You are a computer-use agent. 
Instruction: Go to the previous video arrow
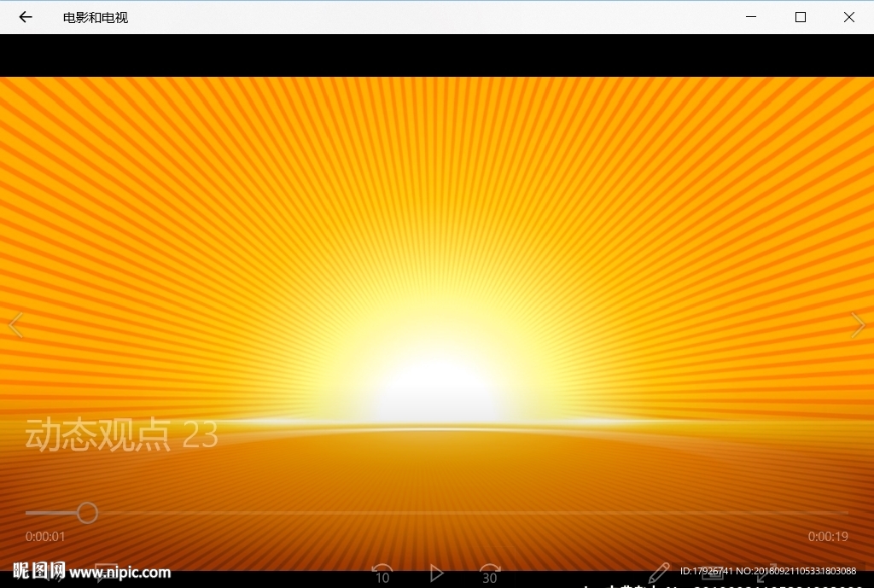[x=15, y=325]
